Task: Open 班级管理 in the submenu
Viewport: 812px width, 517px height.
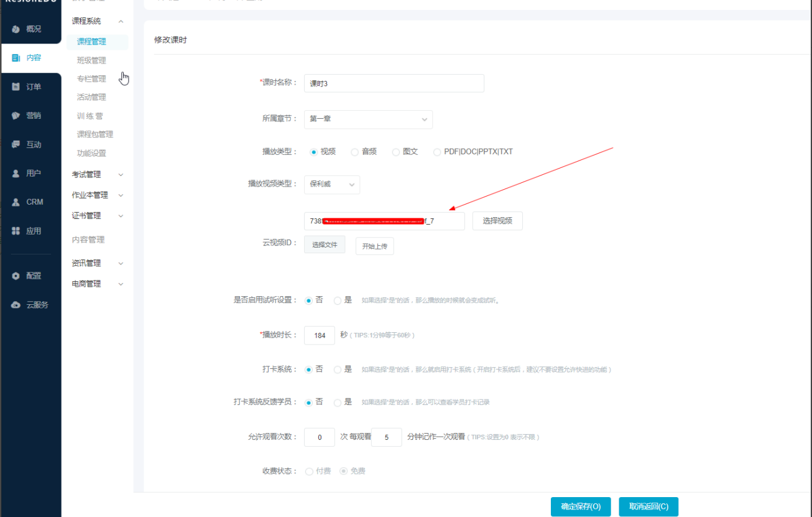Action: point(91,60)
